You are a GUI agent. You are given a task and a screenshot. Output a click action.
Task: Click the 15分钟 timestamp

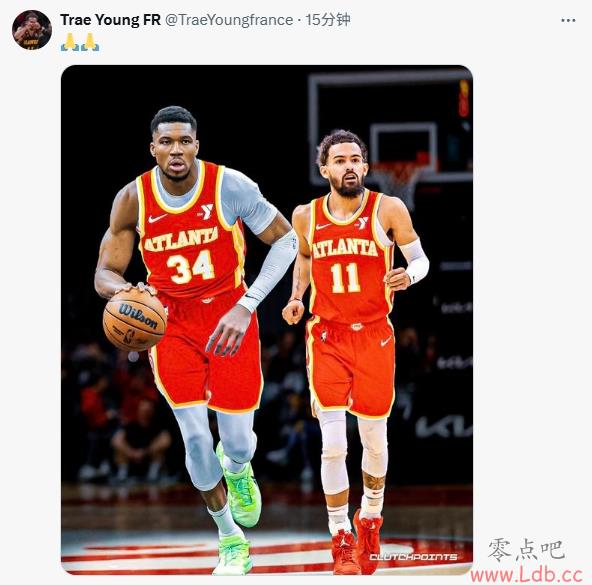(x=328, y=20)
